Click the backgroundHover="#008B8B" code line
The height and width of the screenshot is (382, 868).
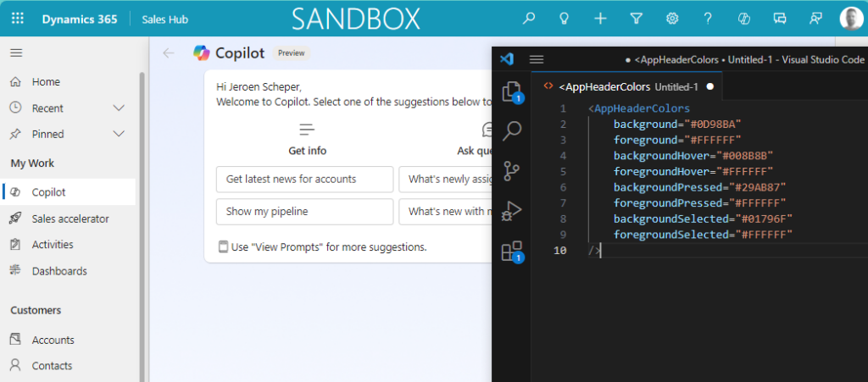point(693,156)
